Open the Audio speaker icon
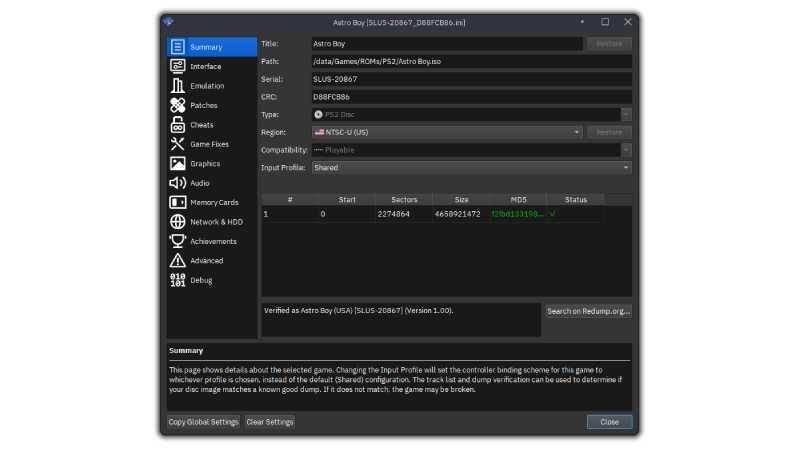Image resolution: width=800 pixels, height=450 pixels. pos(178,183)
